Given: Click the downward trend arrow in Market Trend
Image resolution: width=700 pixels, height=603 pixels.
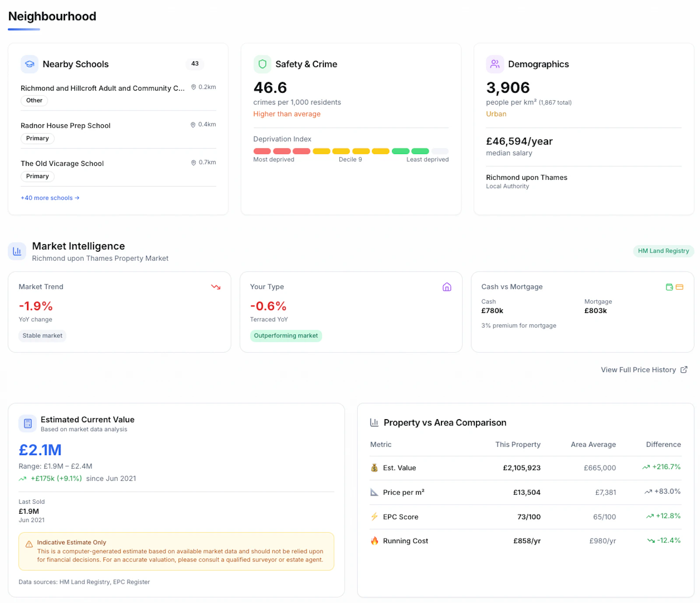Looking at the screenshot, I should pos(216,287).
